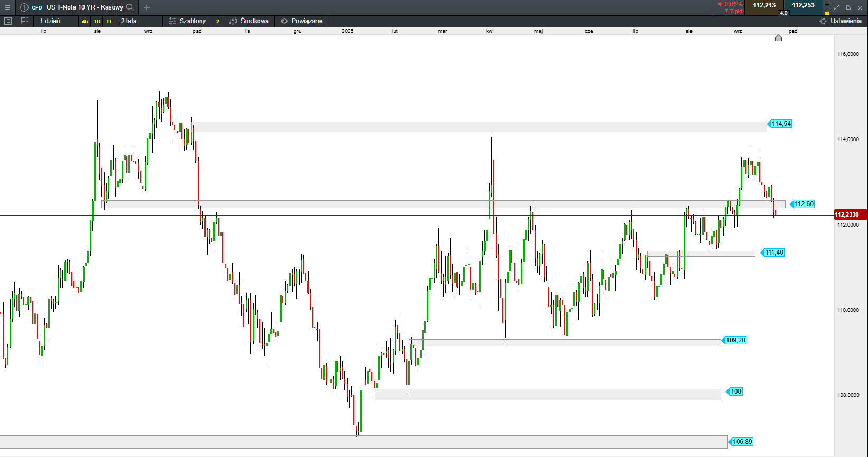Add a new chart tab with plus
The width and height of the screenshot is (868, 457).
click(x=147, y=7)
